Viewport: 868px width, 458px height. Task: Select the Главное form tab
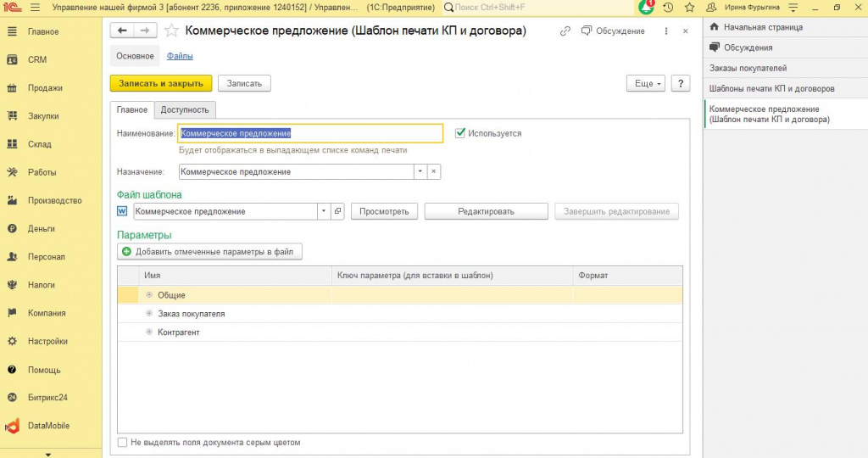[131, 109]
